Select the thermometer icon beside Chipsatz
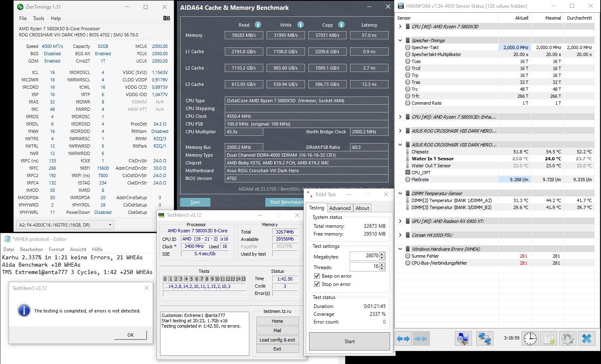Screen dimensions: 601x364 (408, 152)
